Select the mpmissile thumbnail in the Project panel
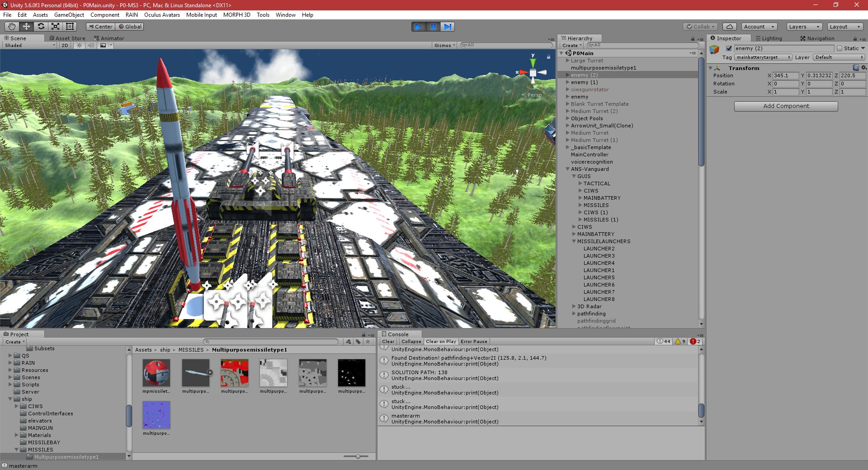Screen dimensions: 868x470 click(156, 373)
